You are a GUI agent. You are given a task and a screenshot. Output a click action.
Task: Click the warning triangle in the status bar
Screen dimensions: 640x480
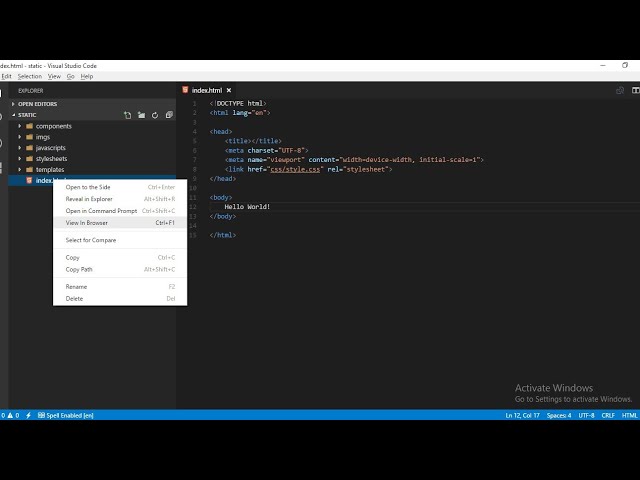click(10, 415)
